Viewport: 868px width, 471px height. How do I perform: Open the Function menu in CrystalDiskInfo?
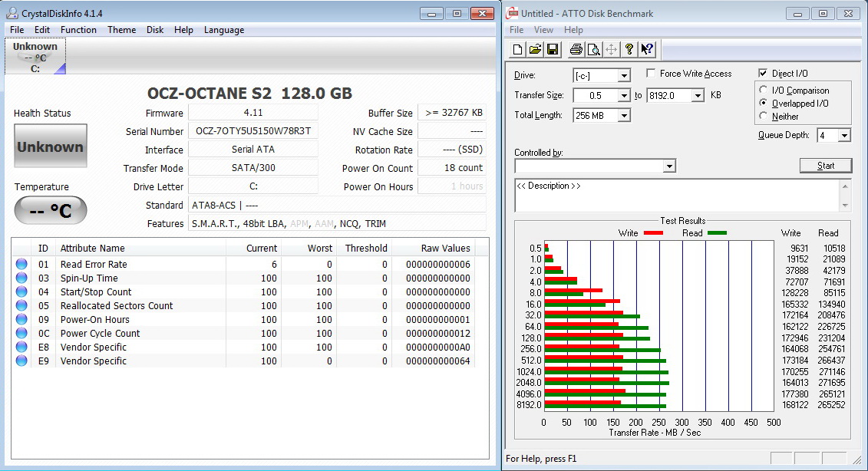coord(78,30)
